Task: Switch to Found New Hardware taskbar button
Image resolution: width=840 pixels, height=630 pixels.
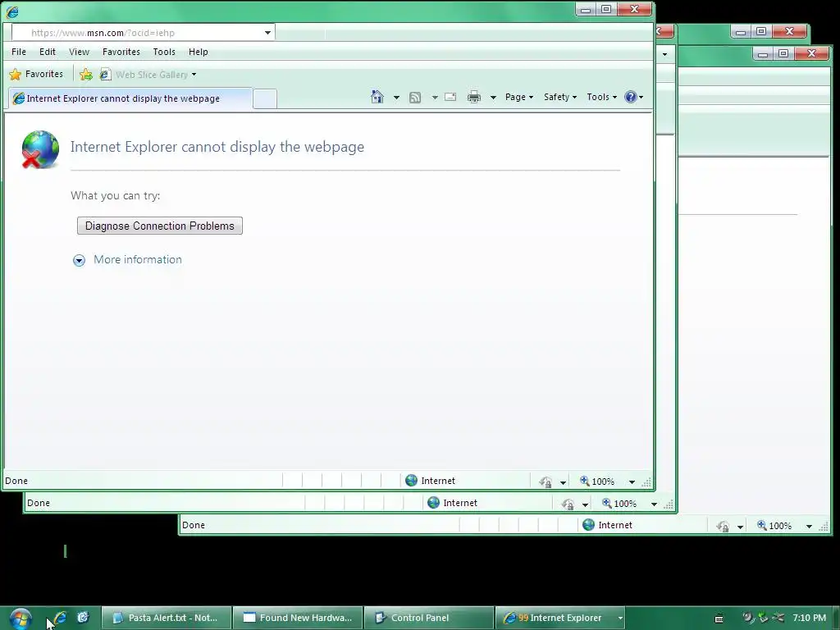Action: tap(298, 618)
